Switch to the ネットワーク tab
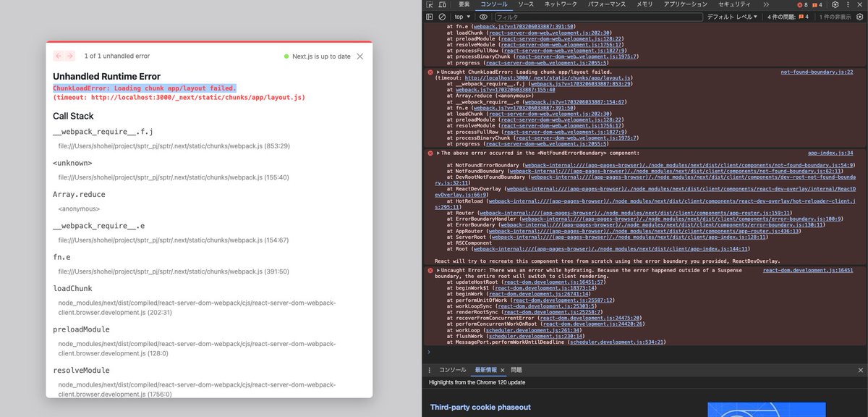The height and width of the screenshot is (417, 868). (561, 4)
